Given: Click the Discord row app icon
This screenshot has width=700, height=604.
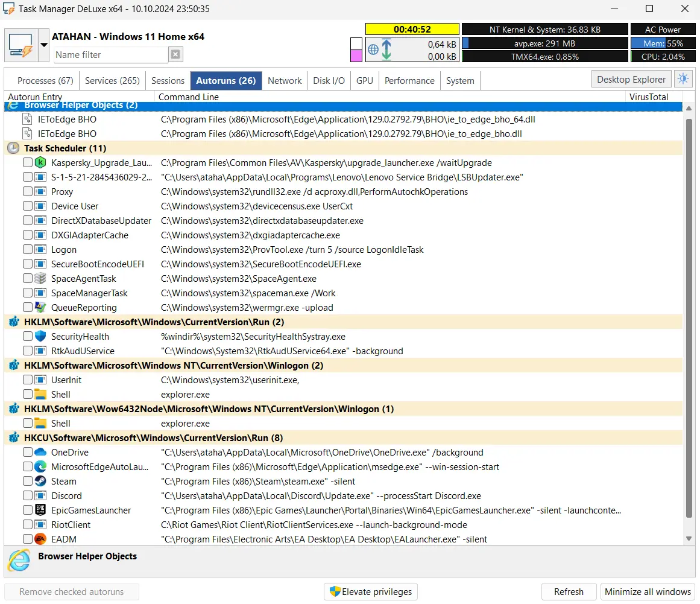Looking at the screenshot, I should click(40, 495).
